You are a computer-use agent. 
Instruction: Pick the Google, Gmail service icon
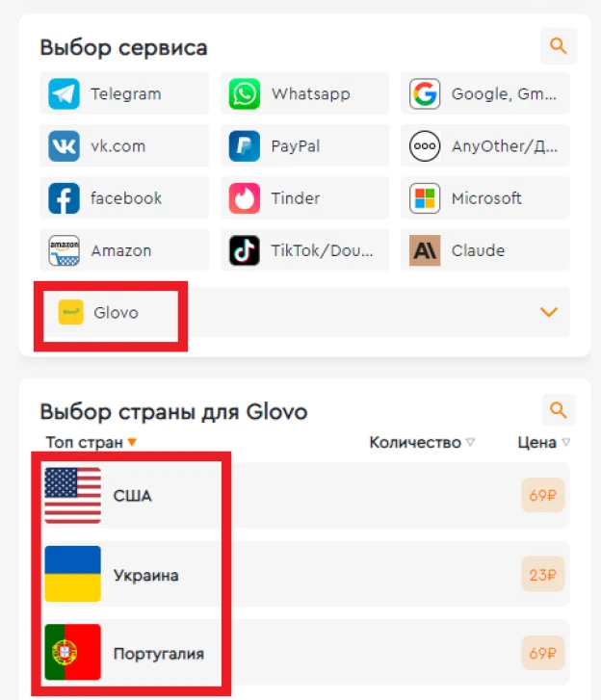click(425, 93)
